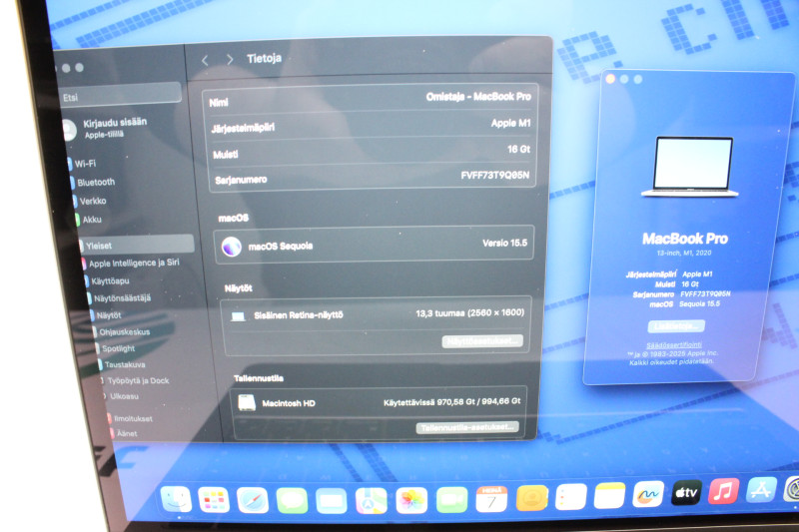Launch Safari from the Dock
Image resolution: width=799 pixels, height=532 pixels.
pos(253,500)
